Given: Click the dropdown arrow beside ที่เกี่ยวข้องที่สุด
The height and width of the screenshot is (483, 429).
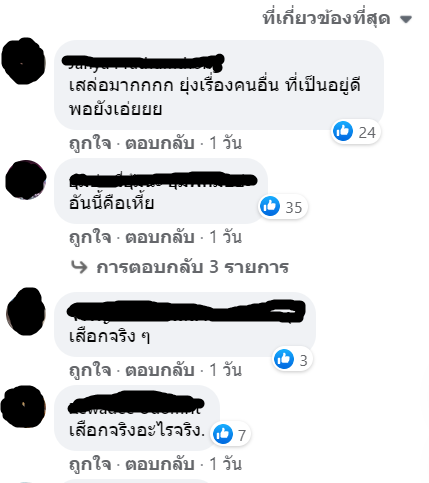Looking at the screenshot, I should click(x=406, y=19).
